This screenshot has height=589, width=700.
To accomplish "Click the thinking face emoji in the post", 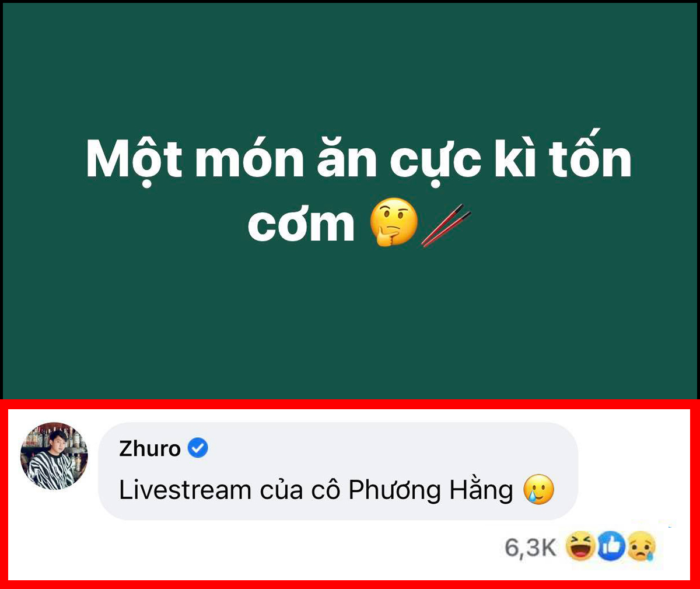I will tap(394, 224).
